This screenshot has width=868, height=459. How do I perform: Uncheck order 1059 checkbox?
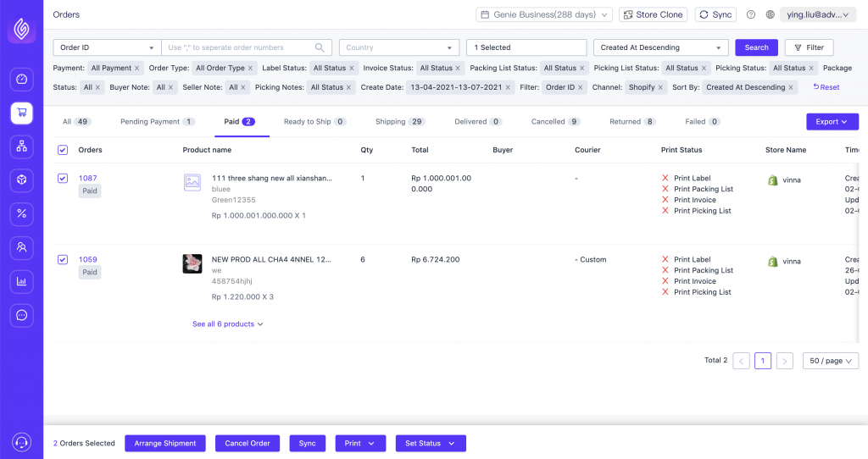coord(63,259)
